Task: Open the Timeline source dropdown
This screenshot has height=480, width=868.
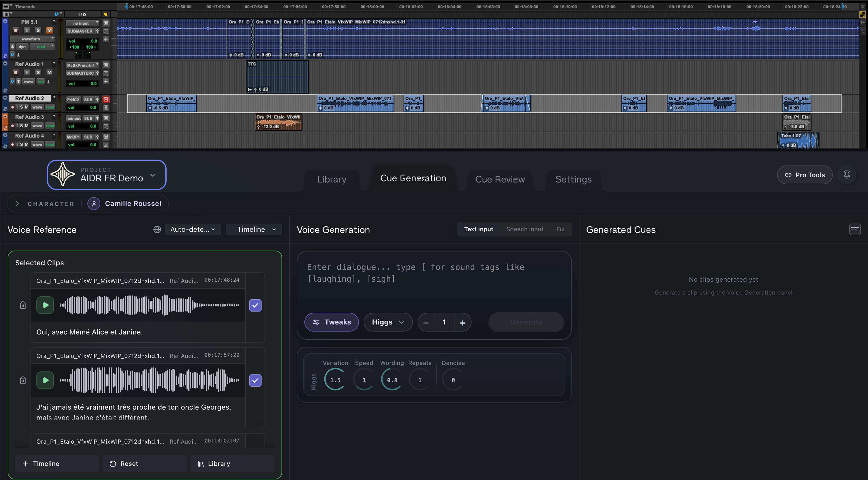Action: tap(254, 229)
